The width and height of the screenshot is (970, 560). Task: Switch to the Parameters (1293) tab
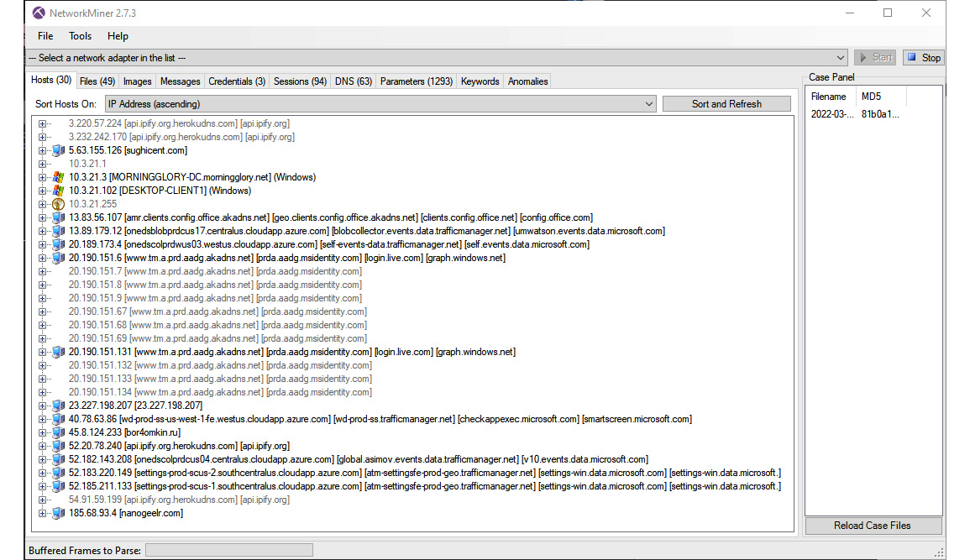(417, 81)
